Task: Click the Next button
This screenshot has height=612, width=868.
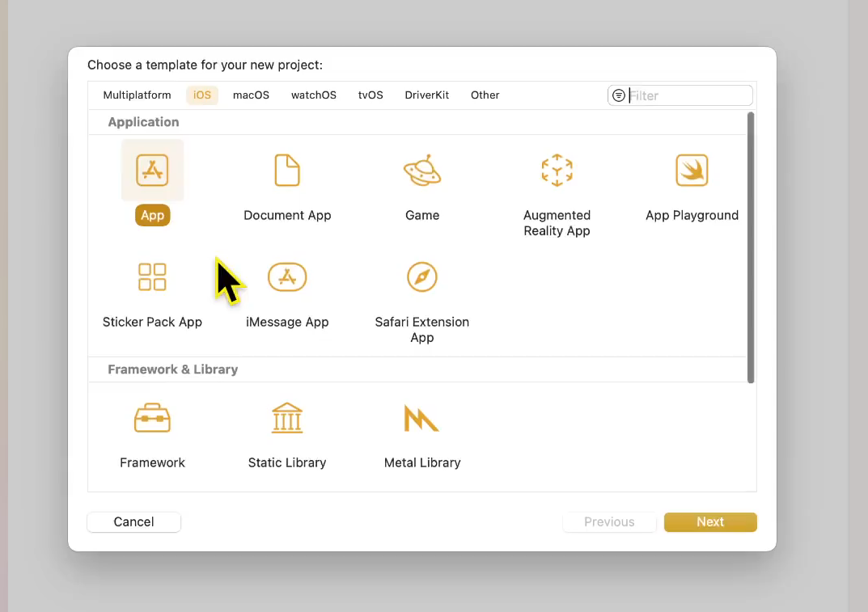Action: 710,521
